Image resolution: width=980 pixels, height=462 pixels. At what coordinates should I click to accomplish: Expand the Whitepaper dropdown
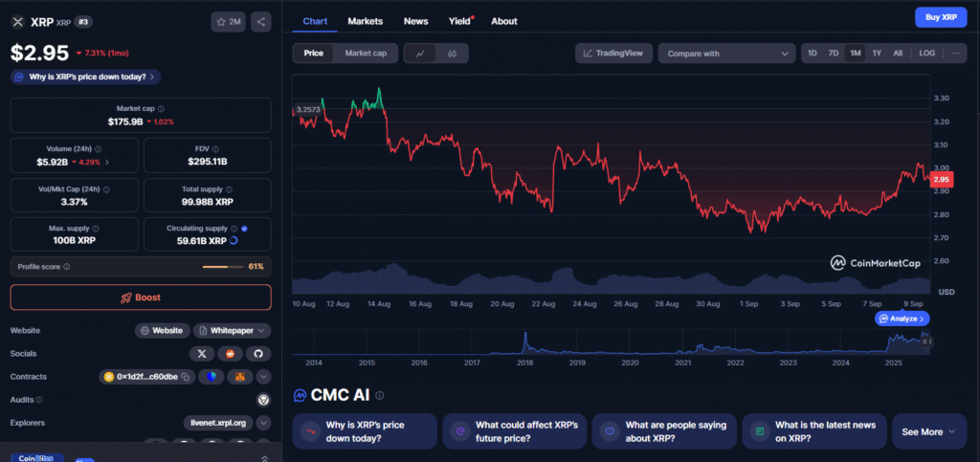232,330
